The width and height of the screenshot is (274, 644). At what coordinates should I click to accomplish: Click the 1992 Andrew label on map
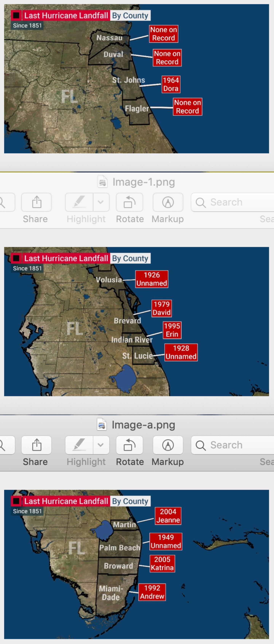pos(152,592)
